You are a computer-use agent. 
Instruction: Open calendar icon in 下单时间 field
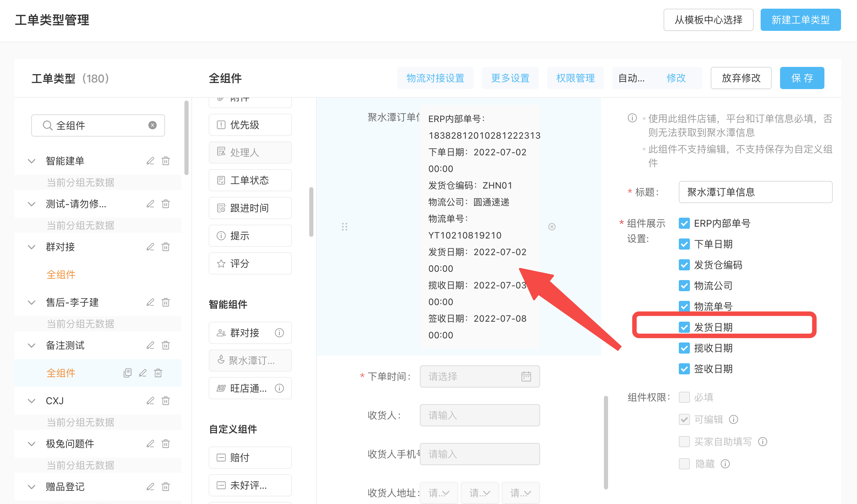pyautogui.click(x=526, y=376)
